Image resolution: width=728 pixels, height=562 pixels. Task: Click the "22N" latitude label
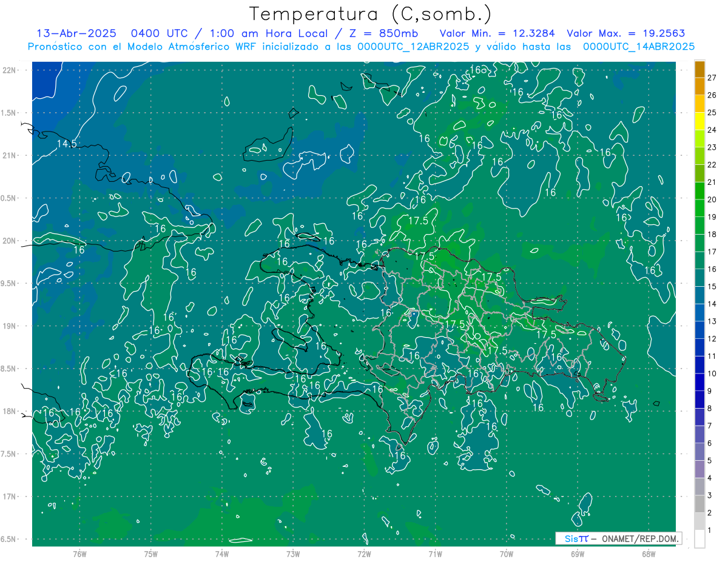[x=9, y=70]
